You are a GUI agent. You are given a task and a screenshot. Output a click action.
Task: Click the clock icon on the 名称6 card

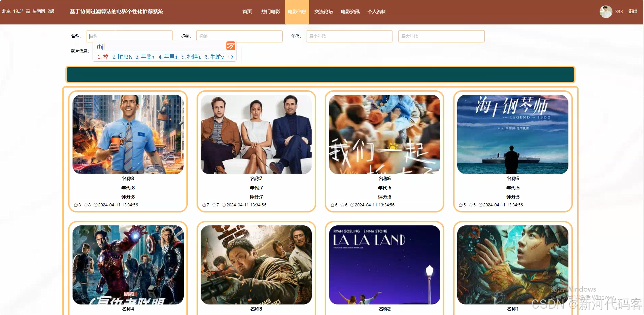[352, 205]
